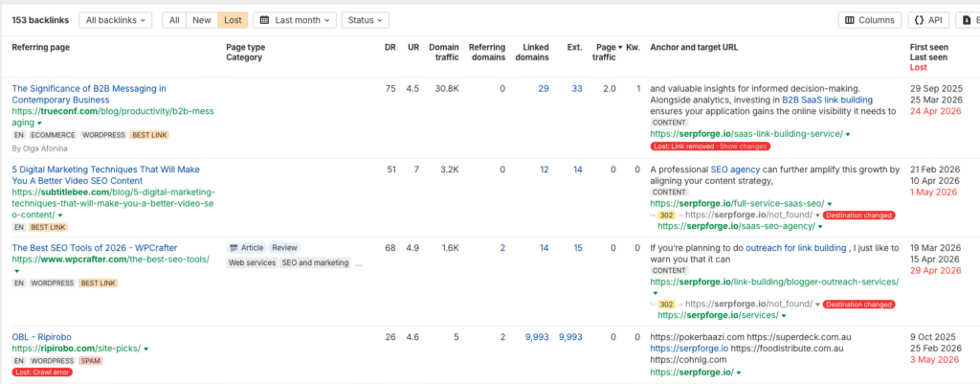Viewport: 980px width, 384px height.
Task: Open the B2B SaaS link building anchor
Action: 828,100
